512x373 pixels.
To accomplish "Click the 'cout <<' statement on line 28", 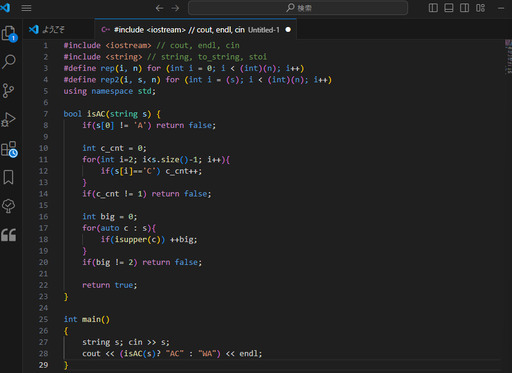I will point(172,354).
